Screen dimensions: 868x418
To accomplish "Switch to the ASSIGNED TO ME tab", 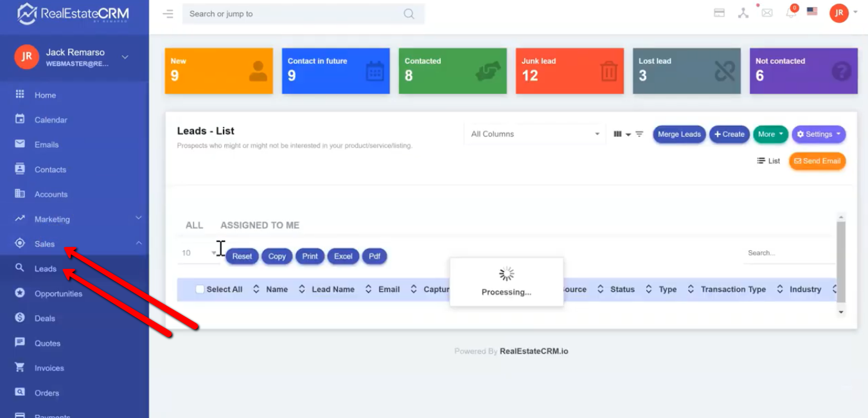I will (260, 225).
